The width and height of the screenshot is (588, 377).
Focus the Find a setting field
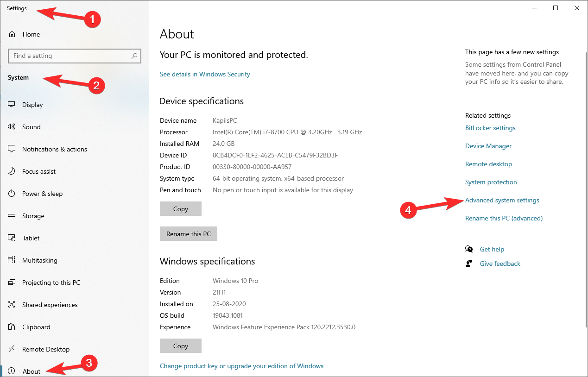point(70,56)
